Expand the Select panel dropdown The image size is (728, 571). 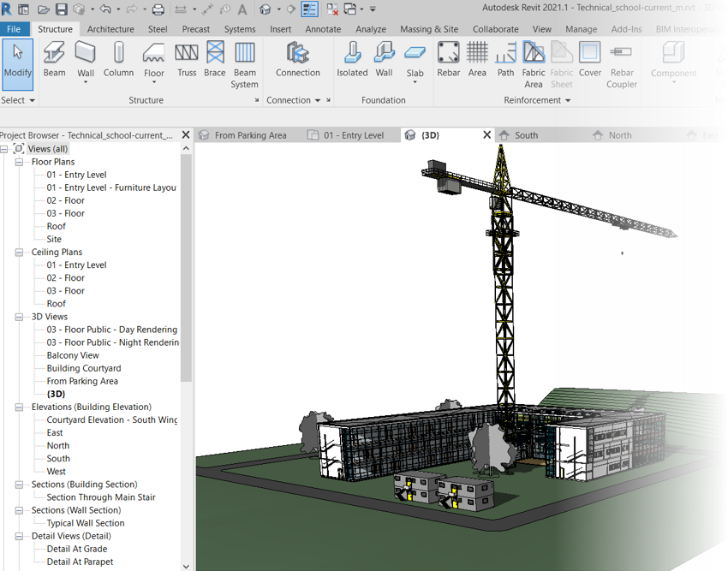32,100
